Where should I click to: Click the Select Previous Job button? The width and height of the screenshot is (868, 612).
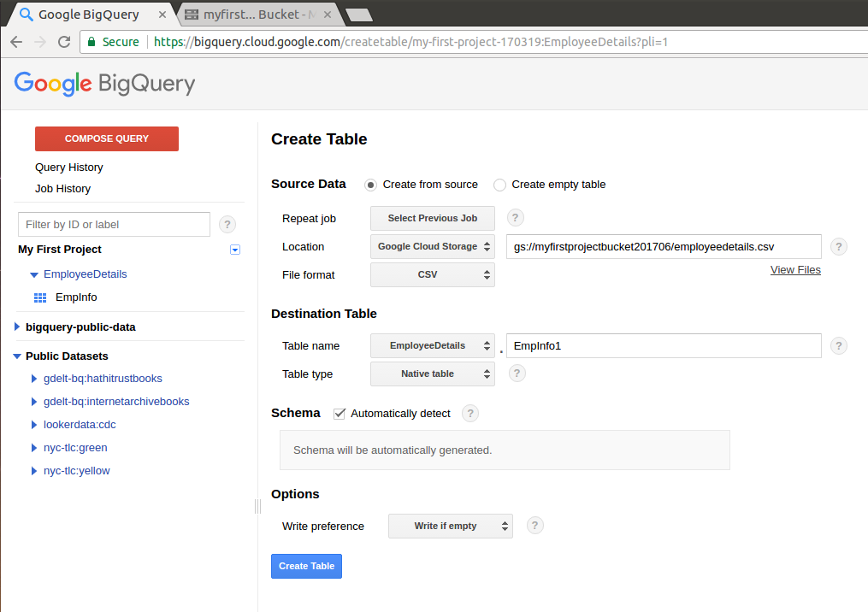point(433,219)
